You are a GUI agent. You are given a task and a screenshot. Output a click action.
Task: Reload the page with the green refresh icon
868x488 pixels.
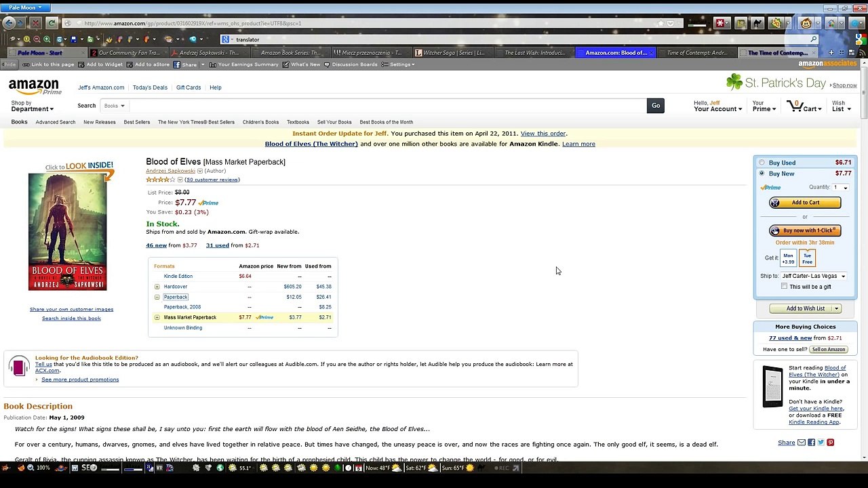click(52, 23)
